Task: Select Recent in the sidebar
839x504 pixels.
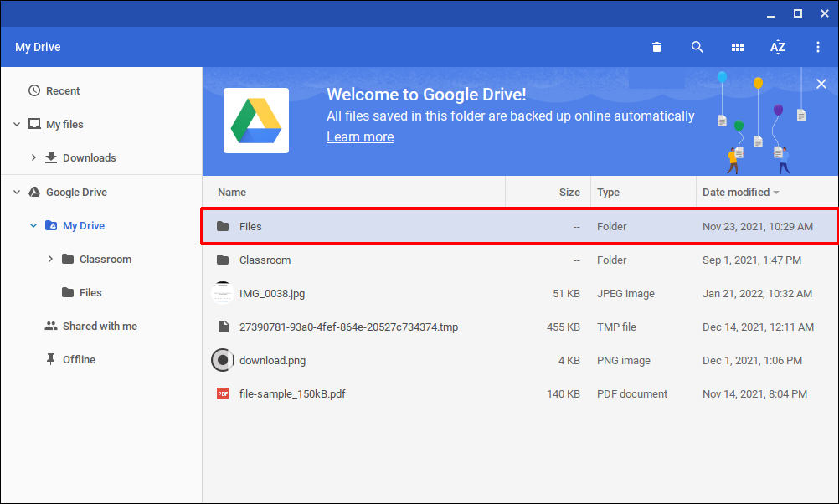Action: (x=63, y=91)
